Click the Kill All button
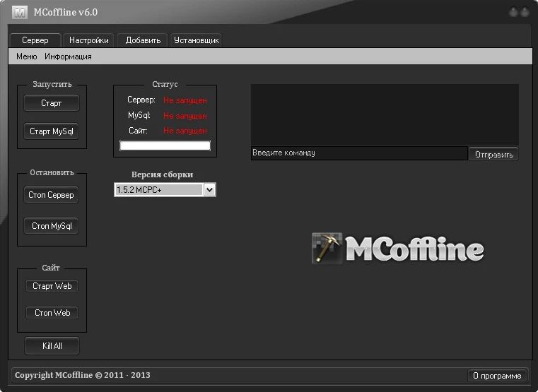Image resolution: width=538 pixels, height=392 pixels. [52, 346]
